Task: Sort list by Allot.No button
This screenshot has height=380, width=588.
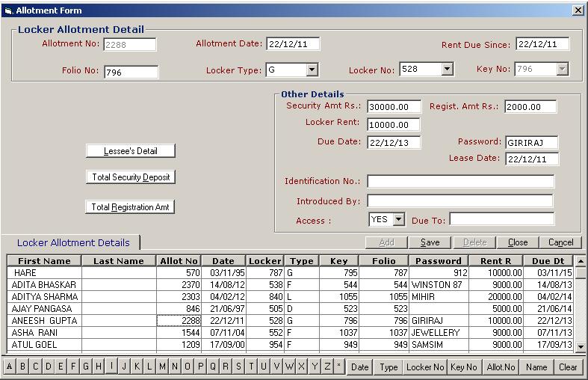Action: [501, 367]
